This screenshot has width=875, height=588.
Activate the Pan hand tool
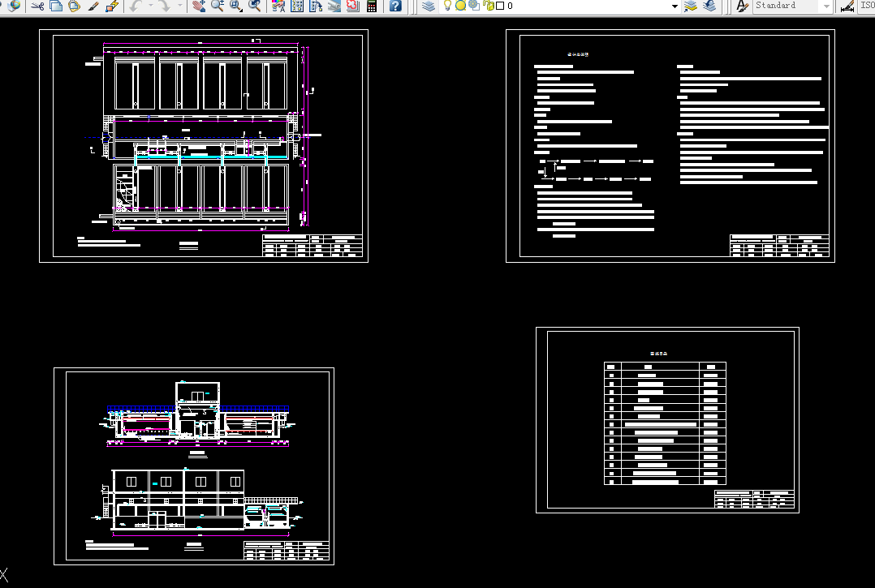point(199,6)
